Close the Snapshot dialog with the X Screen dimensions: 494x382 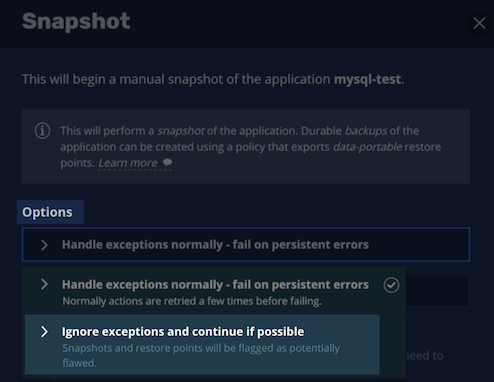[x=479, y=23]
